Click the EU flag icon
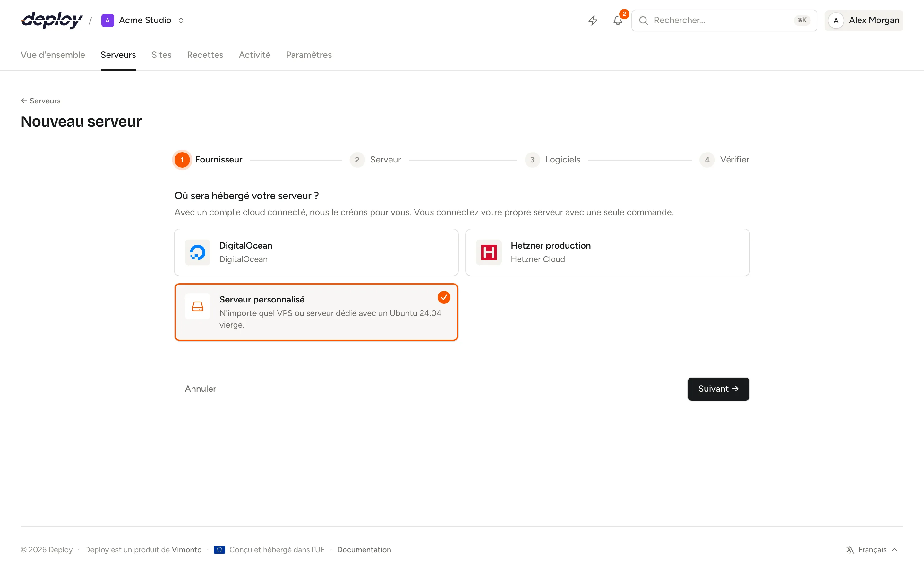This screenshot has width=924, height=578. pos(219,550)
